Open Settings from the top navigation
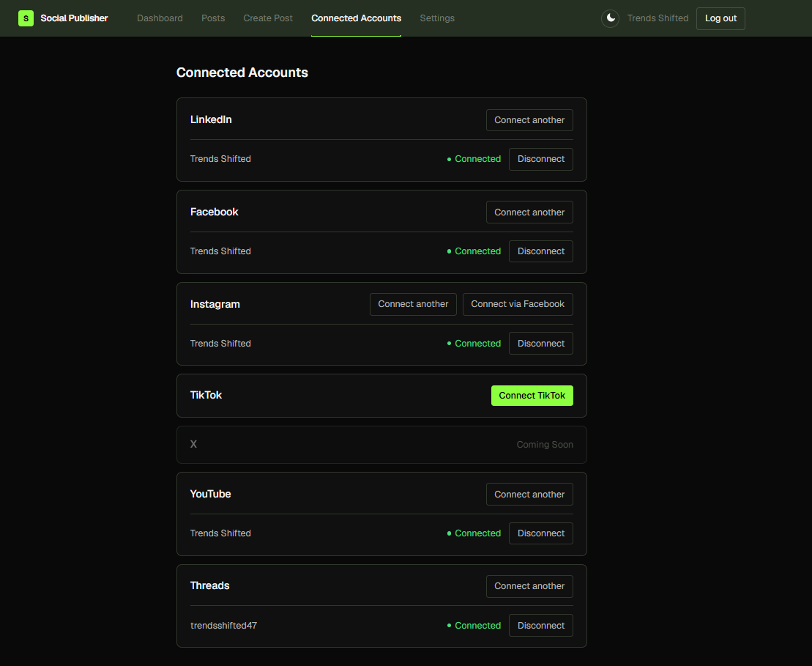 click(x=437, y=18)
